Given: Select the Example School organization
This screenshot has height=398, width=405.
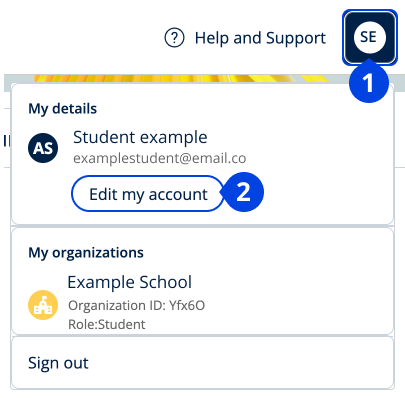Looking at the screenshot, I should point(130,282).
